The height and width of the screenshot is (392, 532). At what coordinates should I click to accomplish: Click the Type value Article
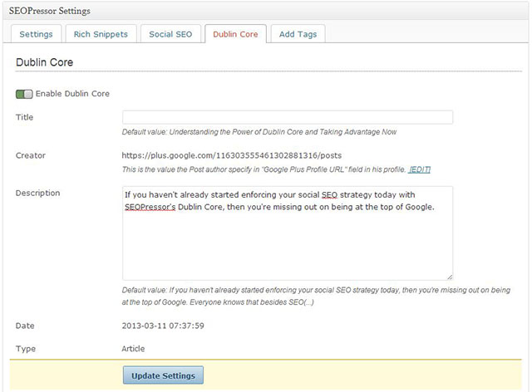pyautogui.click(x=133, y=349)
